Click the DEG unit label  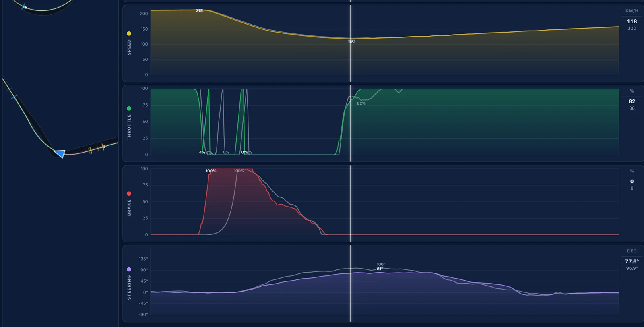pyautogui.click(x=632, y=251)
